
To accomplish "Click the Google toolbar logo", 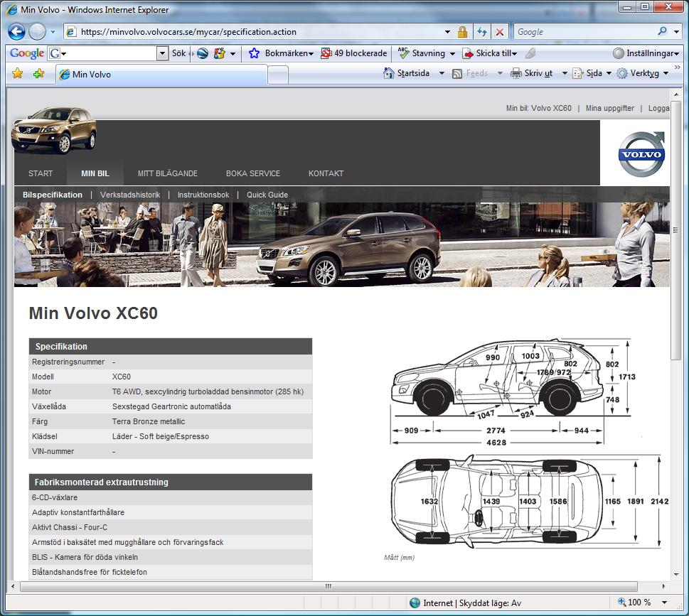I will pyautogui.click(x=27, y=53).
